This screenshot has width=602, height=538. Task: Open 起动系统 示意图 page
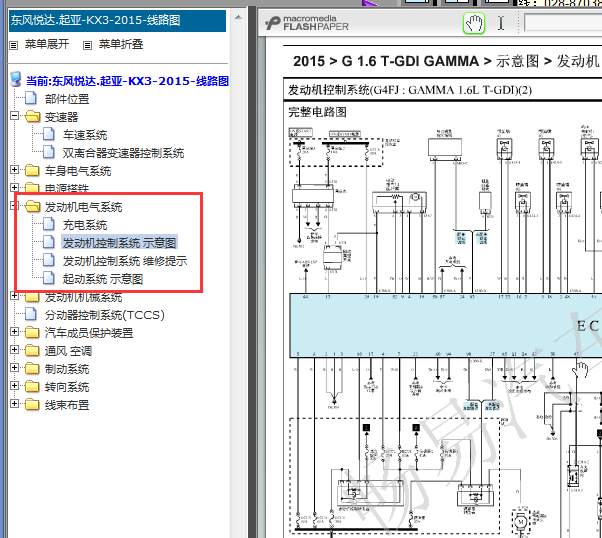pos(103,279)
